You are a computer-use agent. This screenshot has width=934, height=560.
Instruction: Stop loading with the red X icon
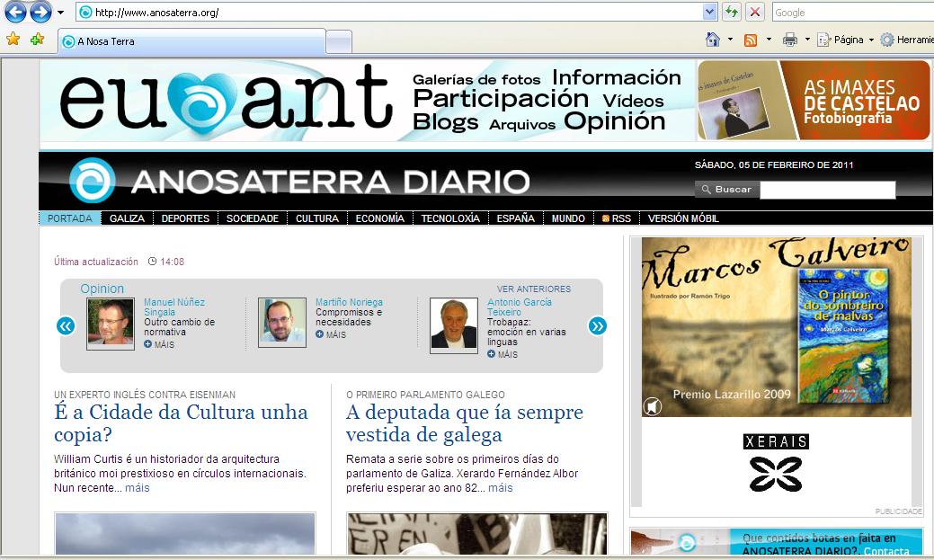(x=755, y=12)
